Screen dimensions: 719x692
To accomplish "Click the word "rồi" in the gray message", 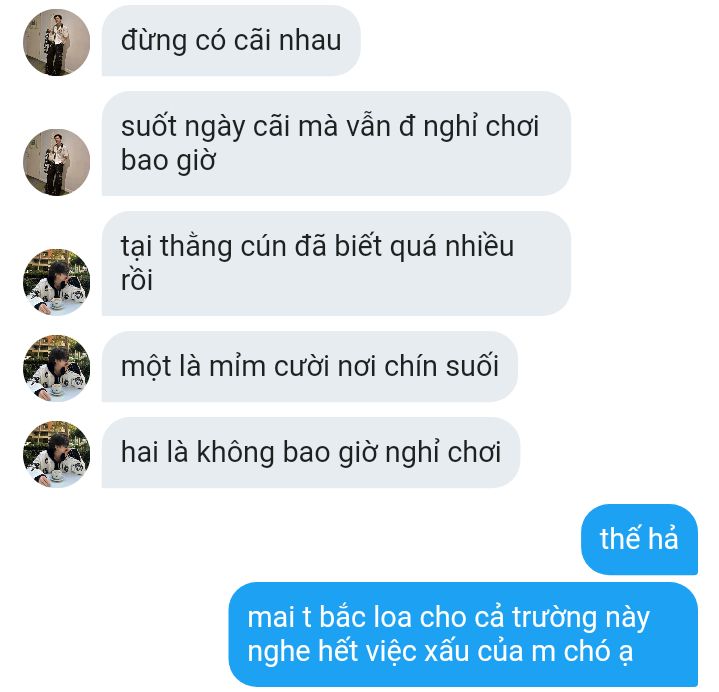I will [137, 280].
